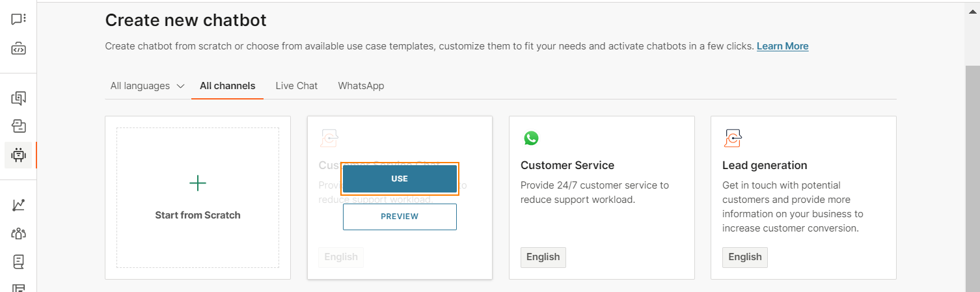Click the code embed widget sidebar icon
Screen dimensions: 980x292
click(x=18, y=49)
